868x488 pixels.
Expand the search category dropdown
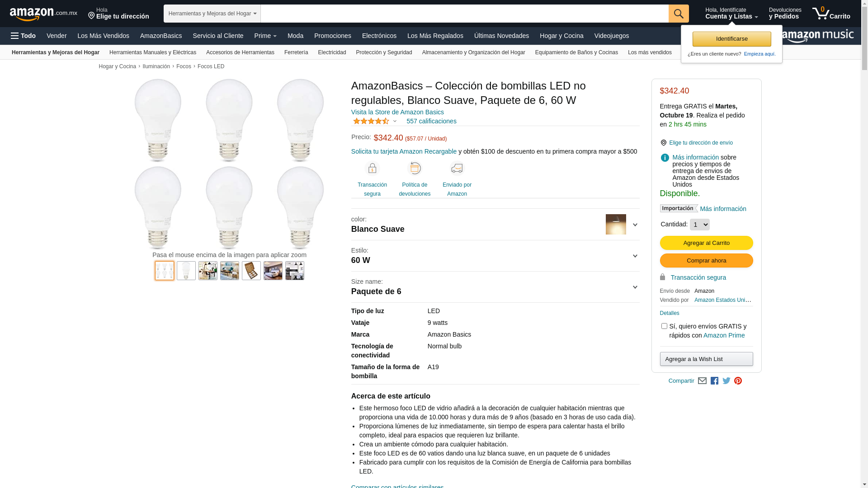point(212,14)
